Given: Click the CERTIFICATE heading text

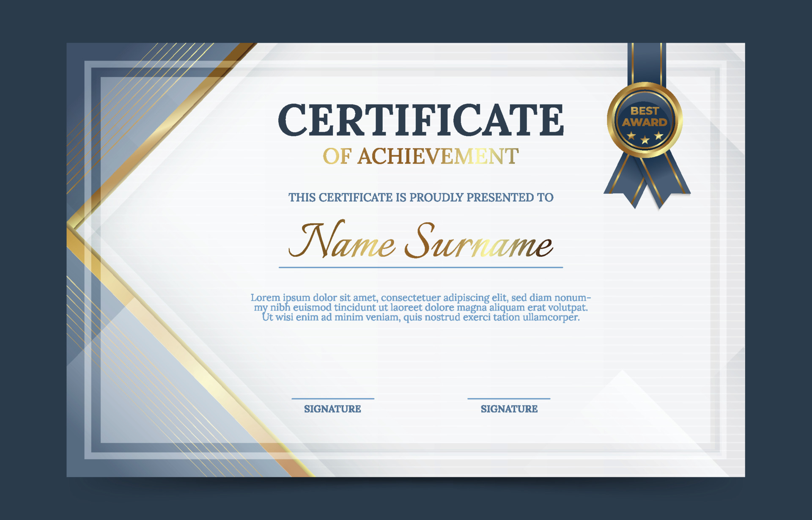Looking at the screenshot, I should point(423,121).
